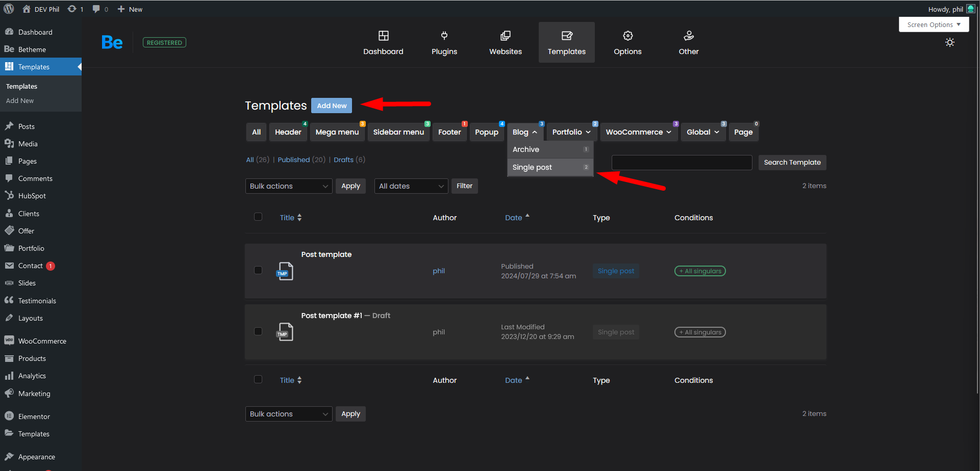Toggle select-all checkbox in table header
Viewport: 980px width, 471px height.
click(x=258, y=217)
